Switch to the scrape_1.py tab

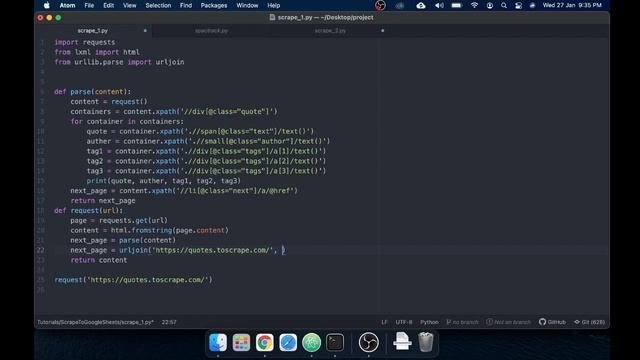point(93,31)
